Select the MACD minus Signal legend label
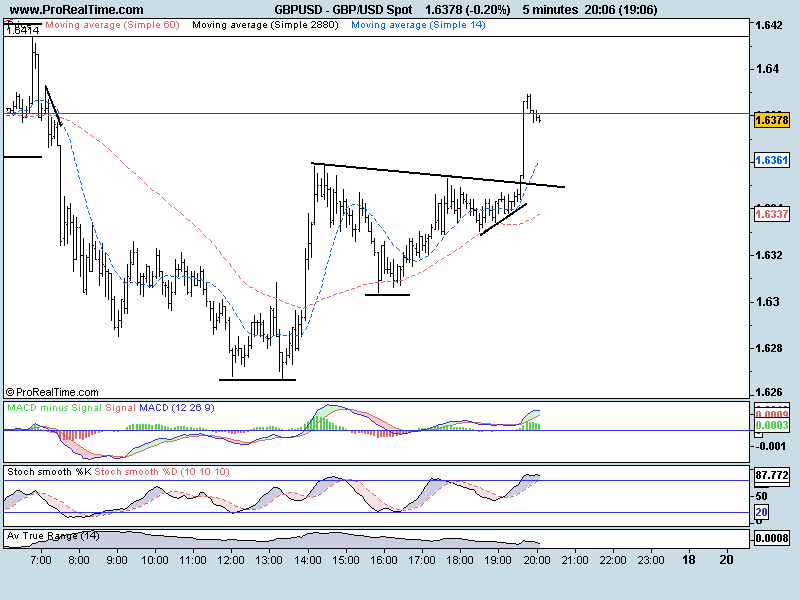 [54, 408]
